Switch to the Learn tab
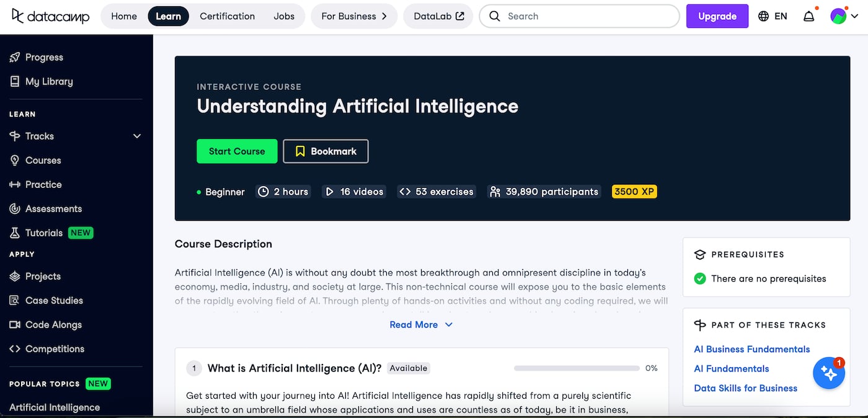 [x=168, y=16]
